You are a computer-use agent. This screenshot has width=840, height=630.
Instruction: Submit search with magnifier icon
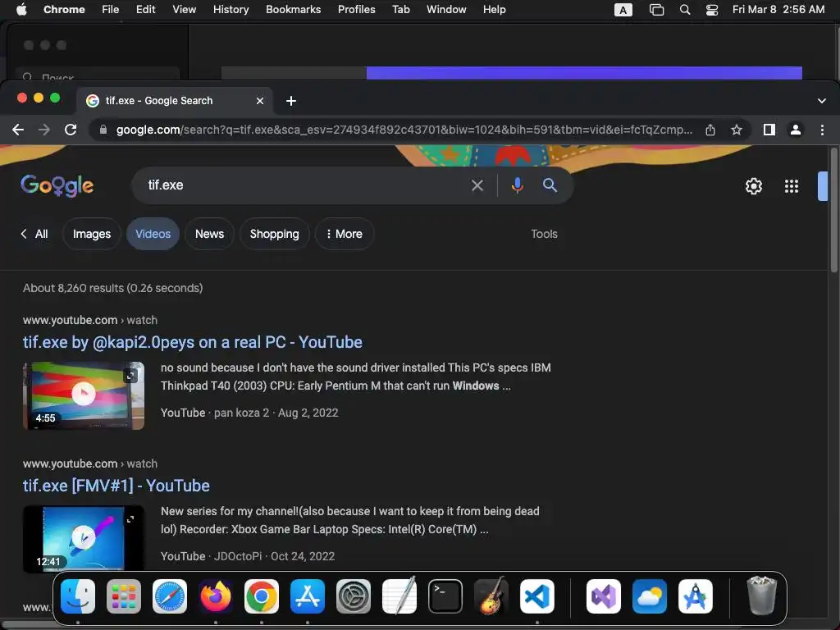tap(550, 185)
